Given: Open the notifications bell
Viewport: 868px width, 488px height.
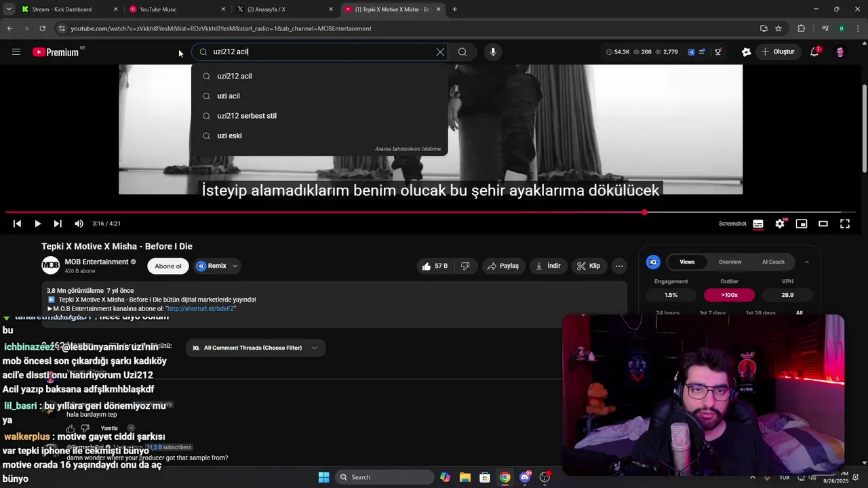Looking at the screenshot, I should [x=814, y=52].
